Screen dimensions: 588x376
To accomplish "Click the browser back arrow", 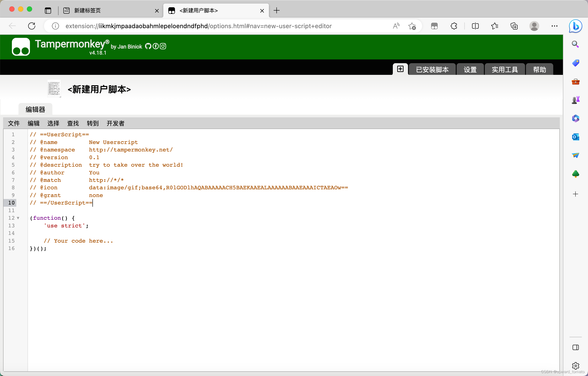I will click(x=12, y=26).
